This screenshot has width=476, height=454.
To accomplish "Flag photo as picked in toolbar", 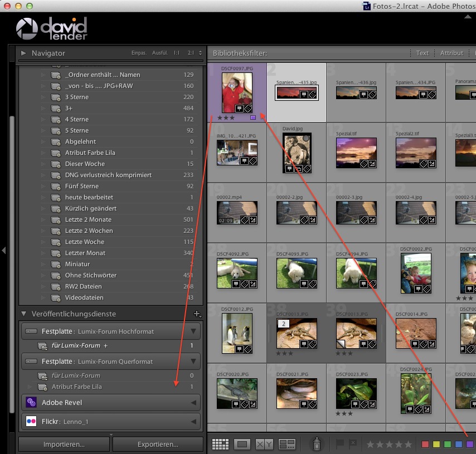I will [340, 443].
